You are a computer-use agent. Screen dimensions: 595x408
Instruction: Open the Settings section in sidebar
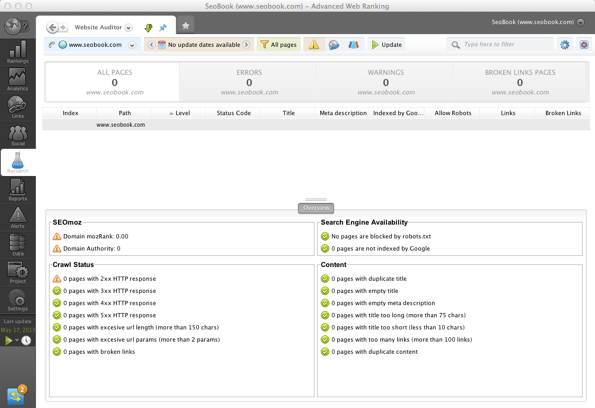tap(18, 300)
